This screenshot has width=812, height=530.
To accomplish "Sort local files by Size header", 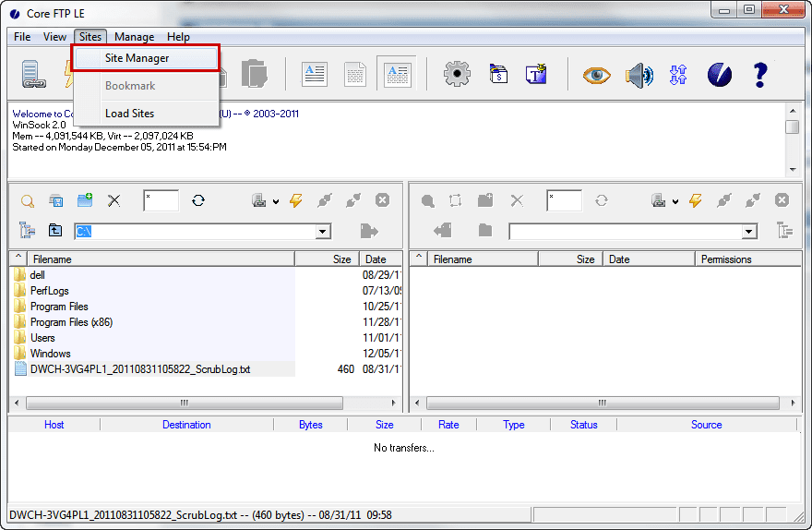I will [x=327, y=259].
